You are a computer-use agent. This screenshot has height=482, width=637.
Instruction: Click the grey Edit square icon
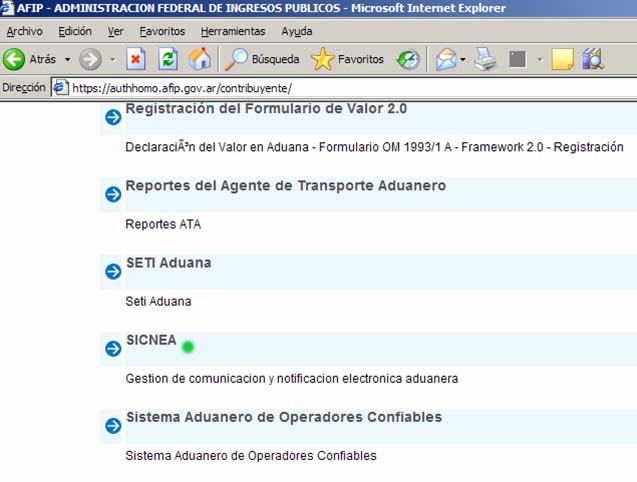point(518,59)
